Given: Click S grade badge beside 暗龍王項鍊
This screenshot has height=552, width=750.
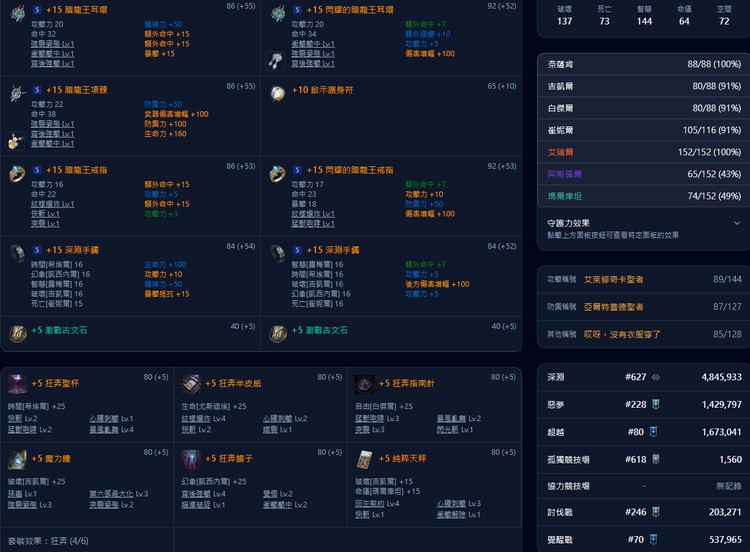Looking at the screenshot, I should pos(37,90).
